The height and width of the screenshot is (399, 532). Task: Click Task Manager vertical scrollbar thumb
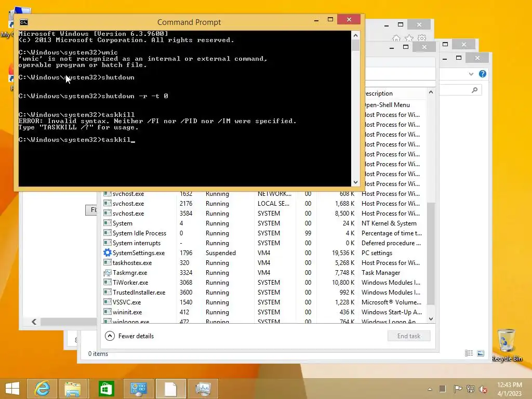431,253
